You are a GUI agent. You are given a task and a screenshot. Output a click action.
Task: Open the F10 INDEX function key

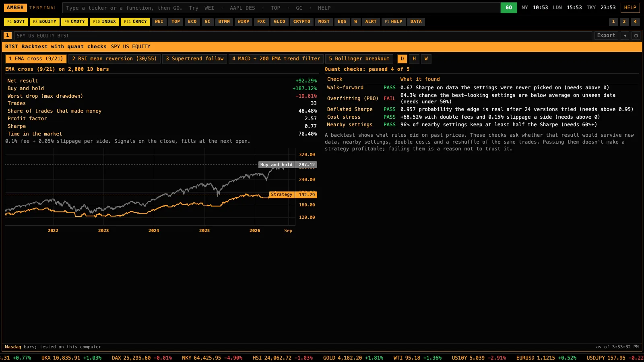click(x=104, y=22)
